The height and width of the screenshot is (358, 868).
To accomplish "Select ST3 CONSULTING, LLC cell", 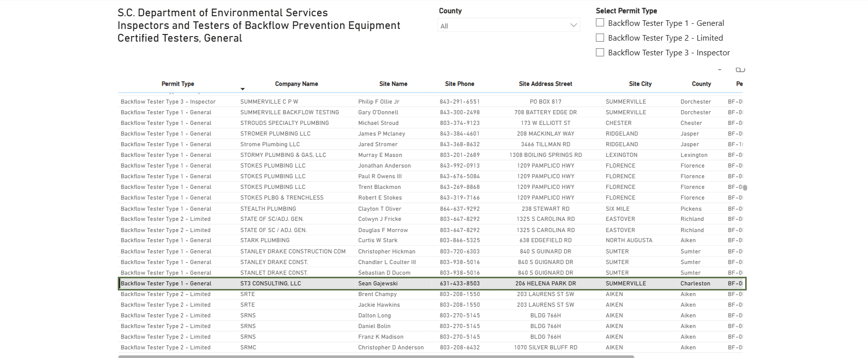I will 271,283.
